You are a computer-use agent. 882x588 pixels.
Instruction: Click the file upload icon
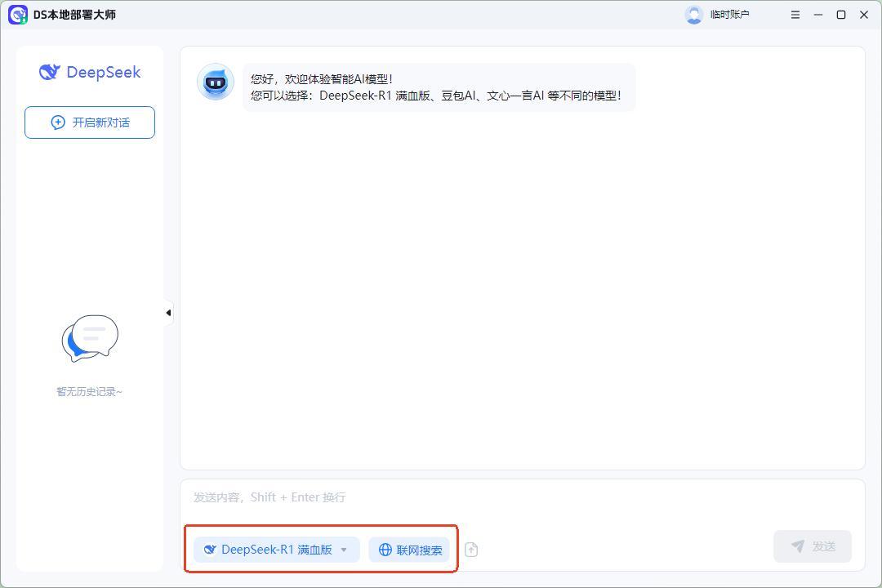(x=471, y=550)
